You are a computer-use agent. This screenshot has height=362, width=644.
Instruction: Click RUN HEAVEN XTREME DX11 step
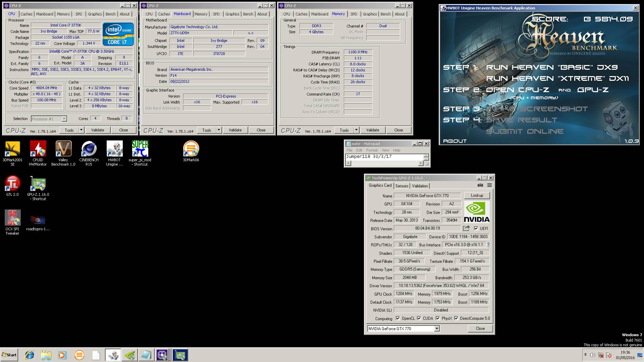pos(557,78)
